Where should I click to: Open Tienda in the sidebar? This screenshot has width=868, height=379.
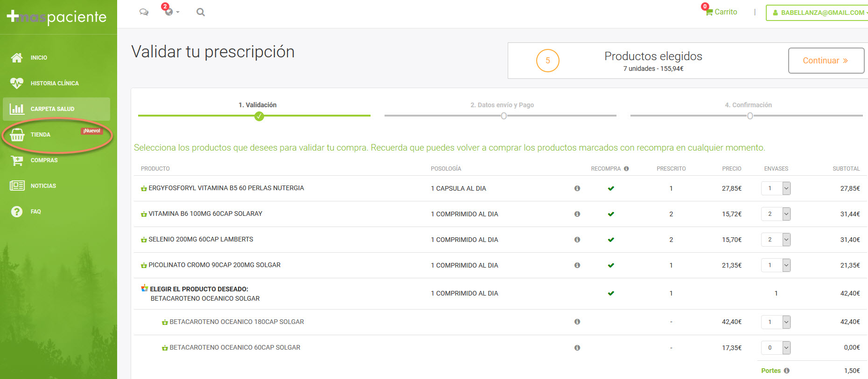tap(56, 135)
